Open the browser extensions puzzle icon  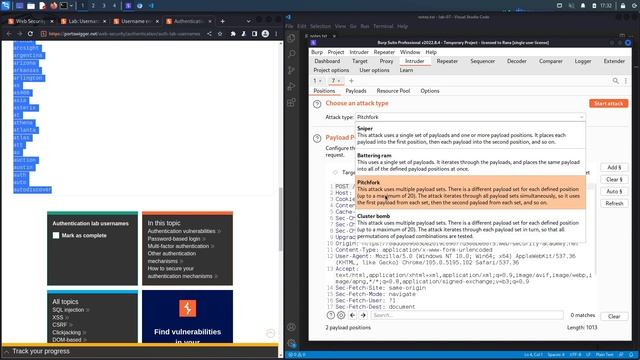tap(233, 34)
